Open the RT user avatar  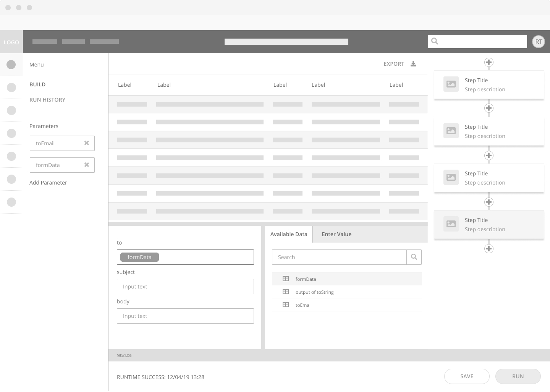(x=539, y=42)
